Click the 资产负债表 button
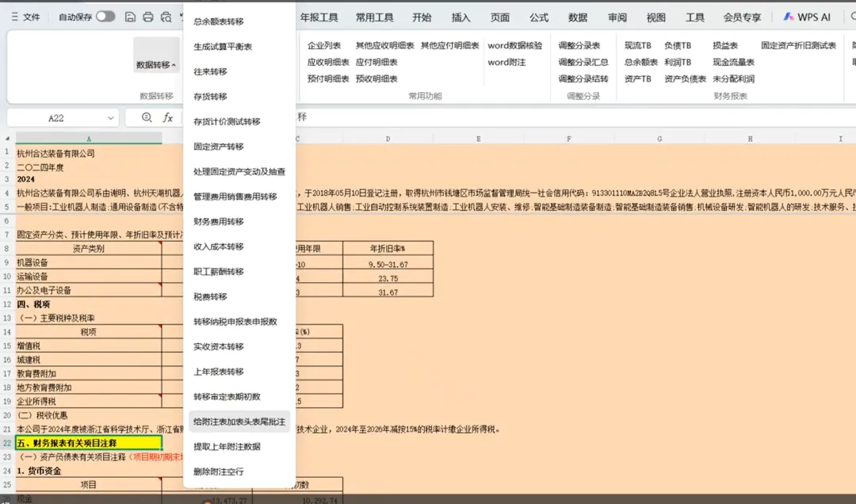The width and height of the screenshot is (856, 504). click(x=685, y=78)
